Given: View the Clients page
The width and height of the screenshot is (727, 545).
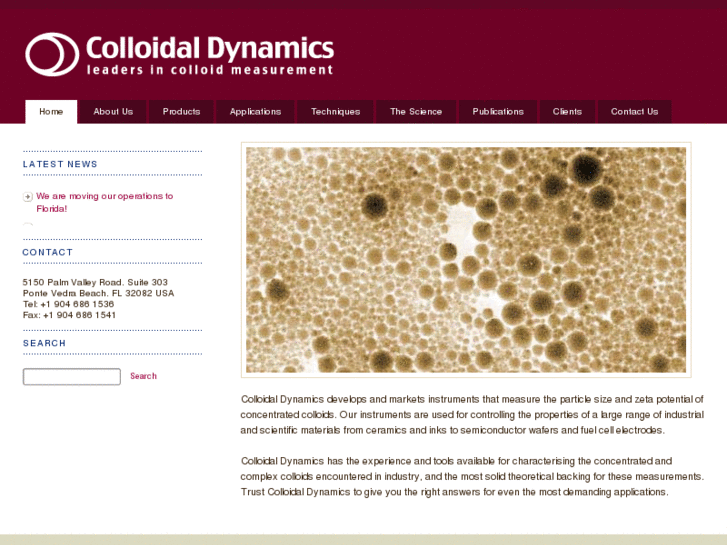Looking at the screenshot, I should coord(567,112).
